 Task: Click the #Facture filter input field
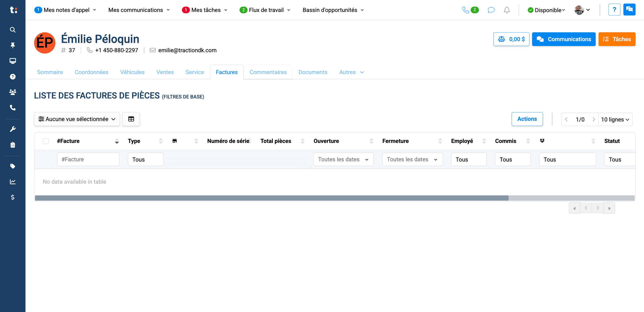pos(88,159)
